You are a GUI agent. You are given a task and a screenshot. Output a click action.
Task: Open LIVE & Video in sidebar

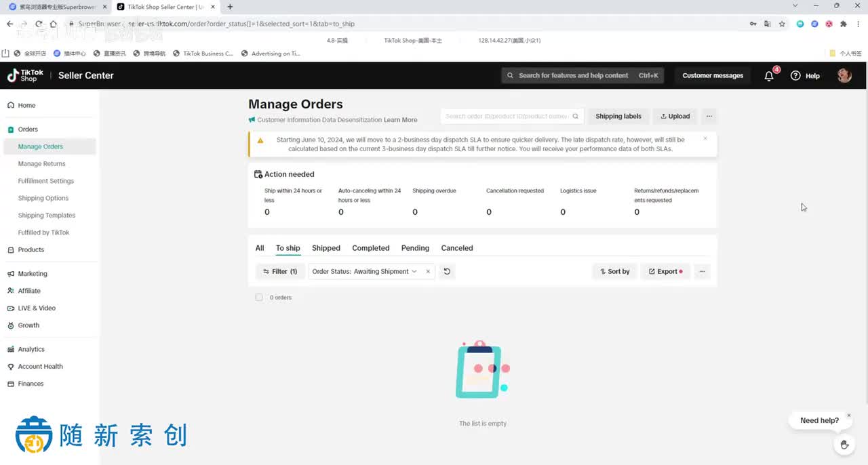37,308
